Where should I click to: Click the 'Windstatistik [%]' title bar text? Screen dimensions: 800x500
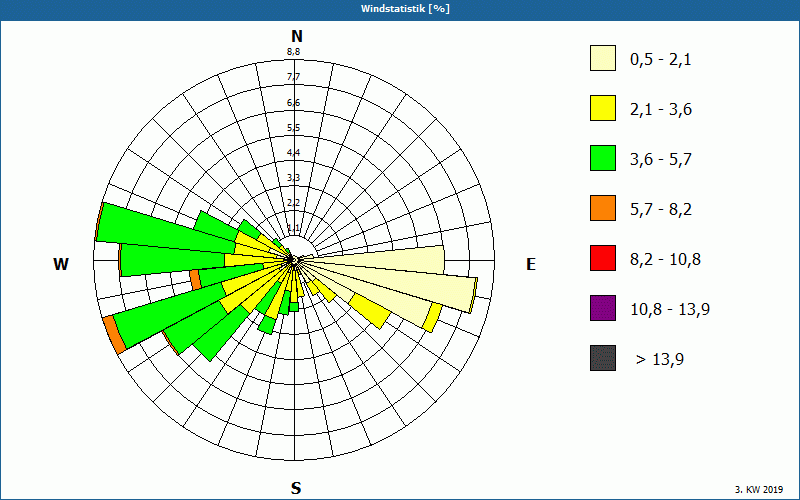pyautogui.click(x=405, y=9)
